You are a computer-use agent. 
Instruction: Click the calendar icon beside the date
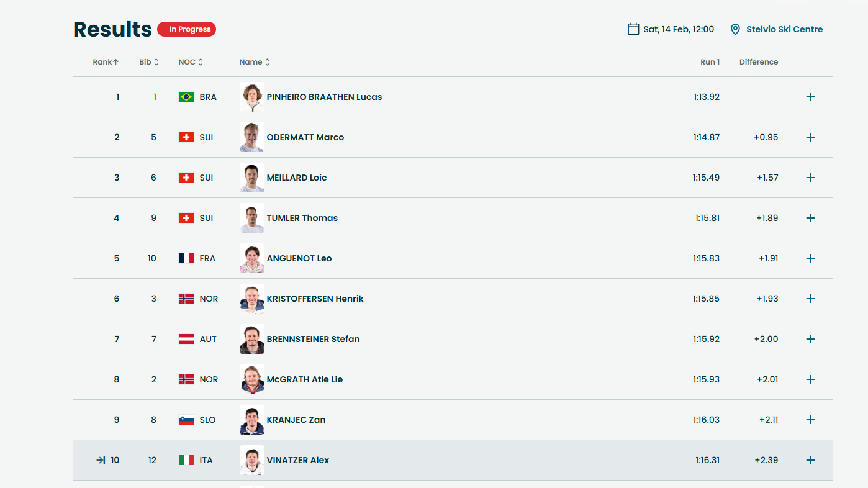pyautogui.click(x=633, y=29)
